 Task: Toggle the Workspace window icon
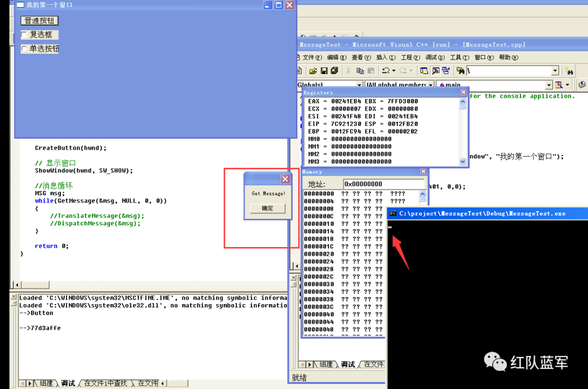click(x=424, y=71)
